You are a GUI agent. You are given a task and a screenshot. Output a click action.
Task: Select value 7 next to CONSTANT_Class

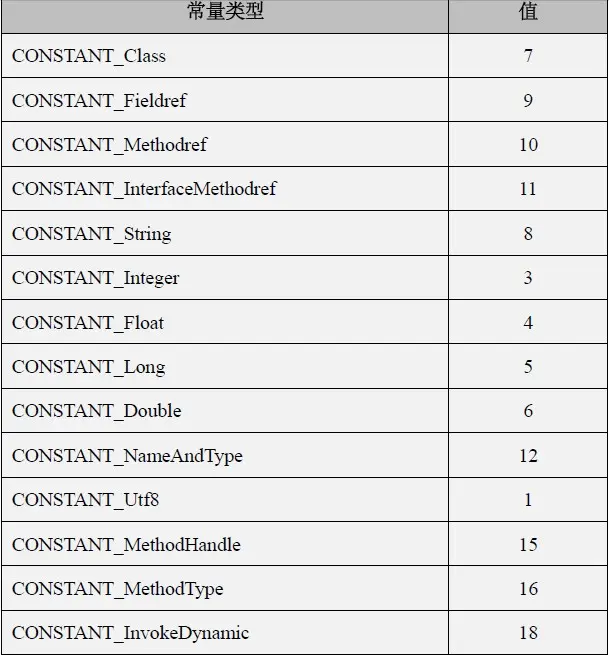(528, 56)
